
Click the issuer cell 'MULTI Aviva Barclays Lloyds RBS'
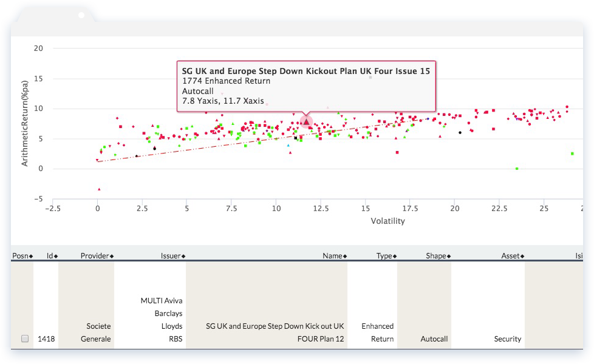click(x=162, y=320)
